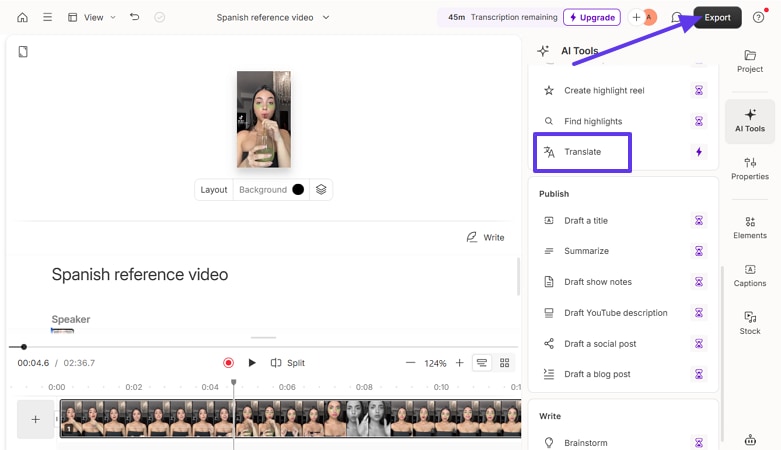The width and height of the screenshot is (781, 450).
Task: Click the 00:04.6 current timecode
Action: [33, 363]
